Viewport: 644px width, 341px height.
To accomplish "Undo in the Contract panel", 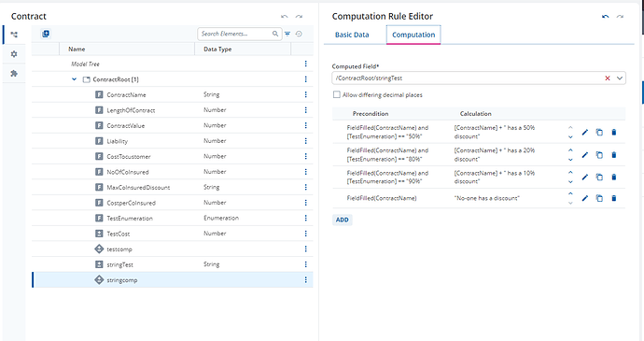I will (285, 17).
